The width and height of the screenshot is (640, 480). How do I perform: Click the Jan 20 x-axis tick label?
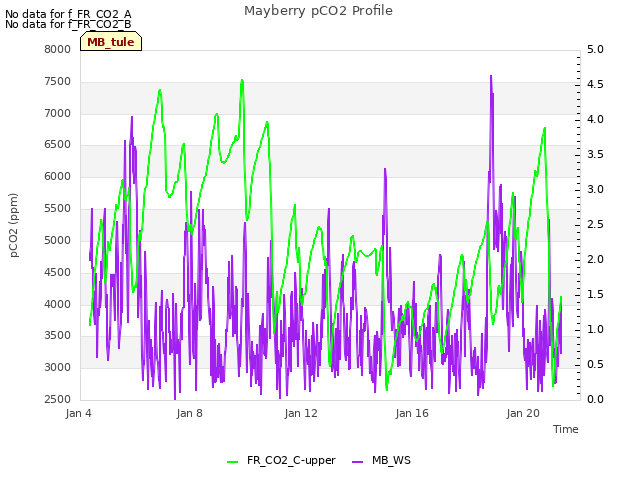523,413
